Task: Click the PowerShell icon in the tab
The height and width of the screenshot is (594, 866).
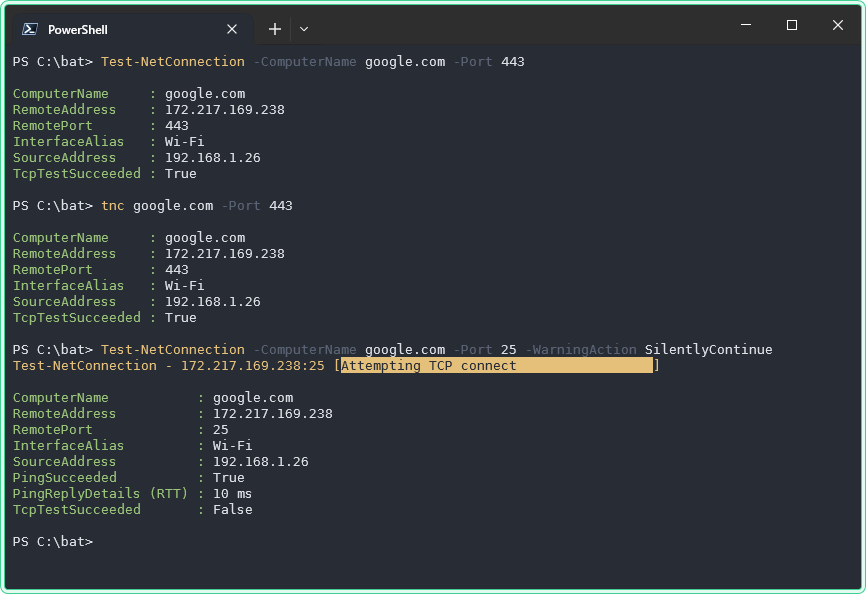Action: coord(29,29)
